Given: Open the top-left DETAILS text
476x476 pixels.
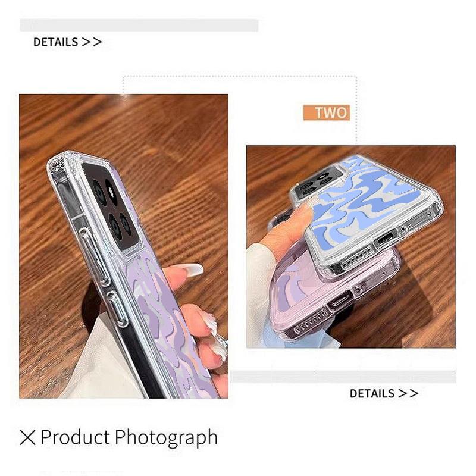Looking at the screenshot, I should coord(56,42).
